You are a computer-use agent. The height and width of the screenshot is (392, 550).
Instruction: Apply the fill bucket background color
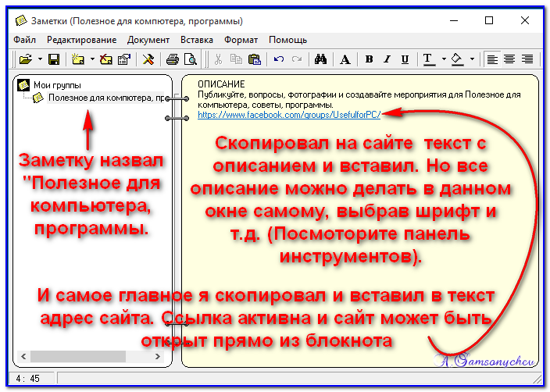pos(457,59)
